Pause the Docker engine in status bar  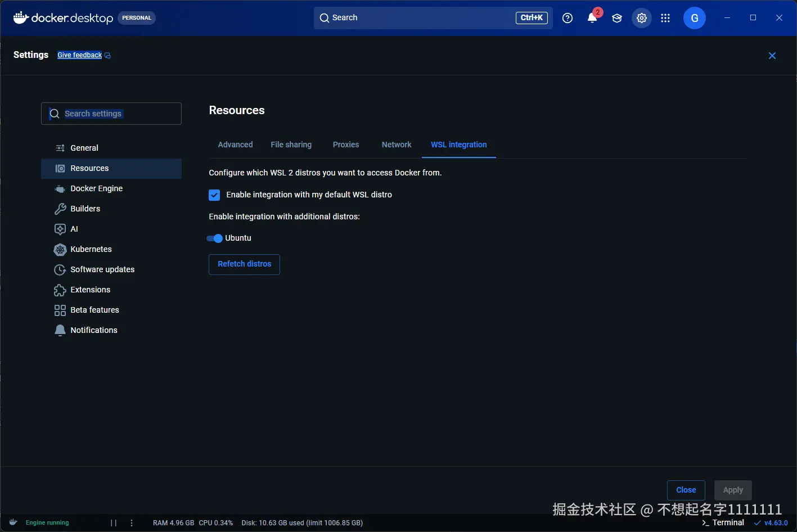(x=114, y=523)
